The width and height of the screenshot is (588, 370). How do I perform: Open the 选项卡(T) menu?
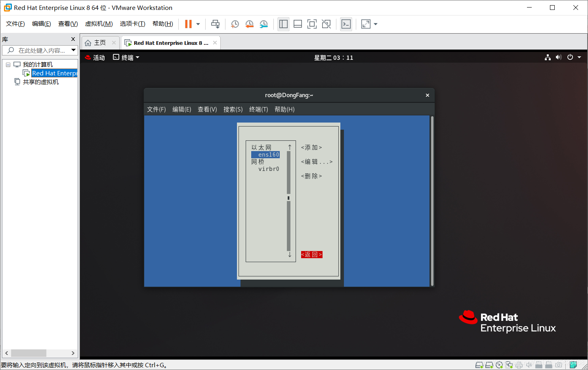133,24
